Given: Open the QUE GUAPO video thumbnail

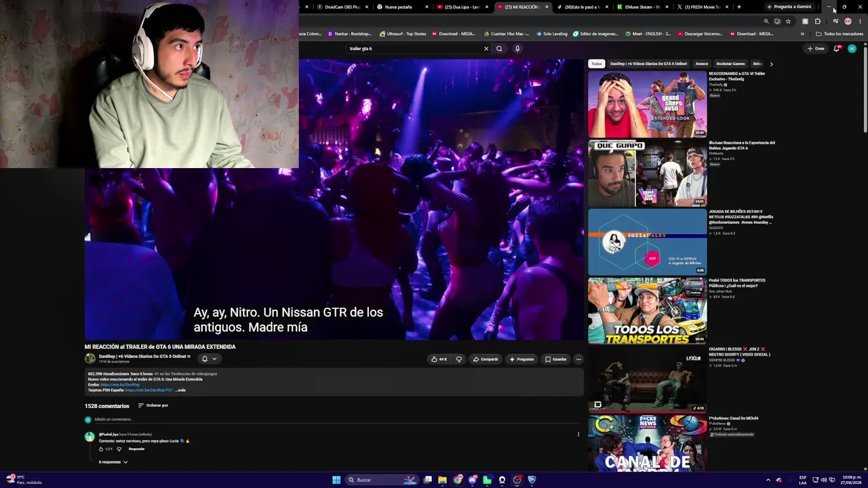Looking at the screenshot, I should pos(647,173).
